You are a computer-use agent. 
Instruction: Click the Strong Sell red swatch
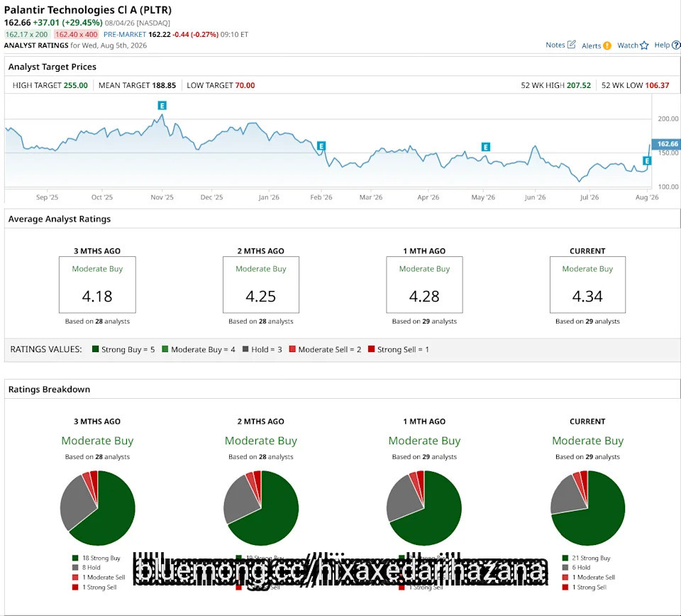tap(371, 349)
